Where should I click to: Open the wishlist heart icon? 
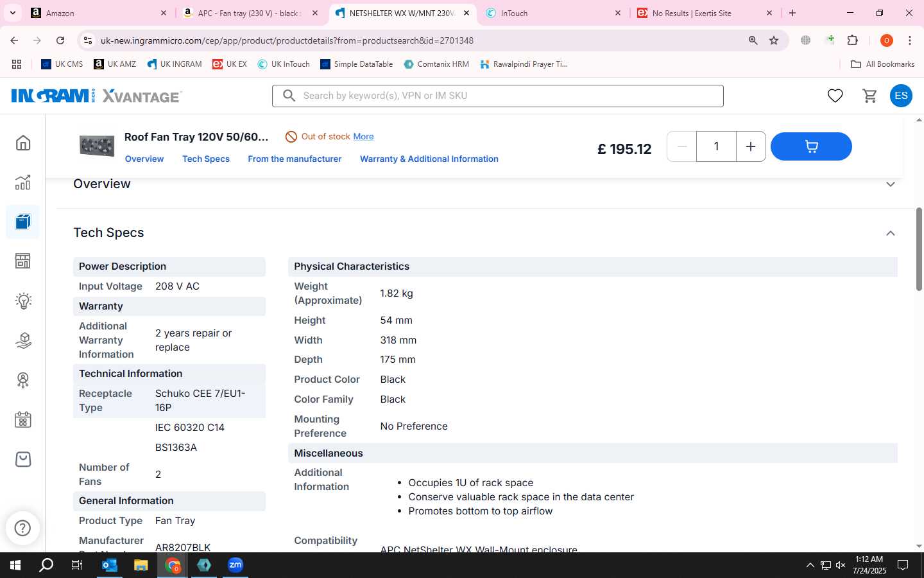835,96
